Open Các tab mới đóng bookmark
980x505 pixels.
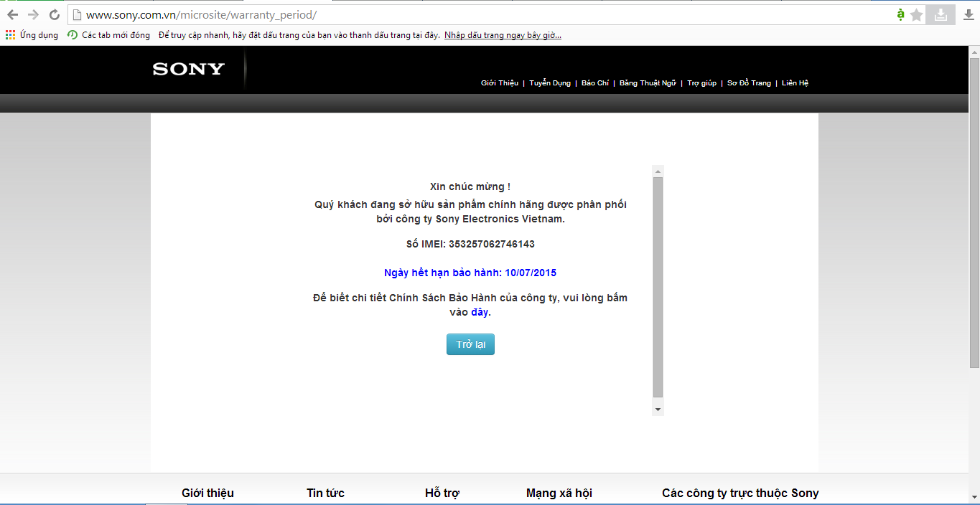(x=108, y=35)
